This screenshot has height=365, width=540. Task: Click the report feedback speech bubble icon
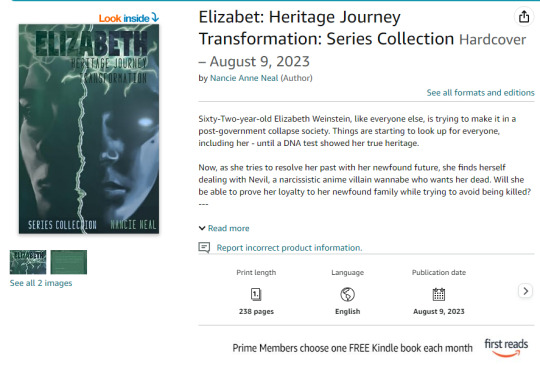(x=204, y=248)
